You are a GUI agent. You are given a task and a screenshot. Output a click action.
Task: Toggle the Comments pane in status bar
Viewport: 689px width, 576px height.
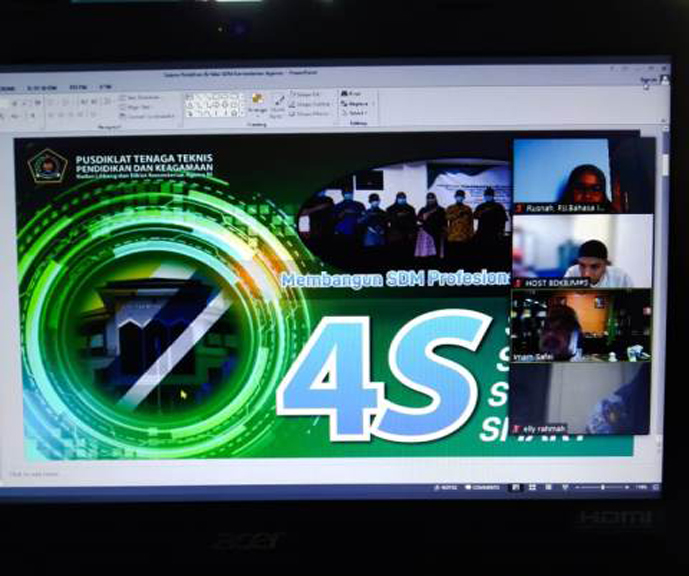tap(480, 487)
